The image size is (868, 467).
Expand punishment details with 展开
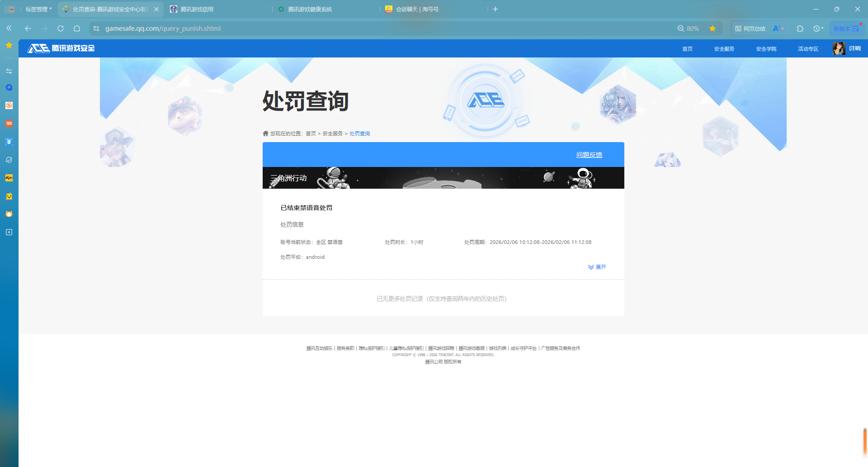click(x=597, y=267)
